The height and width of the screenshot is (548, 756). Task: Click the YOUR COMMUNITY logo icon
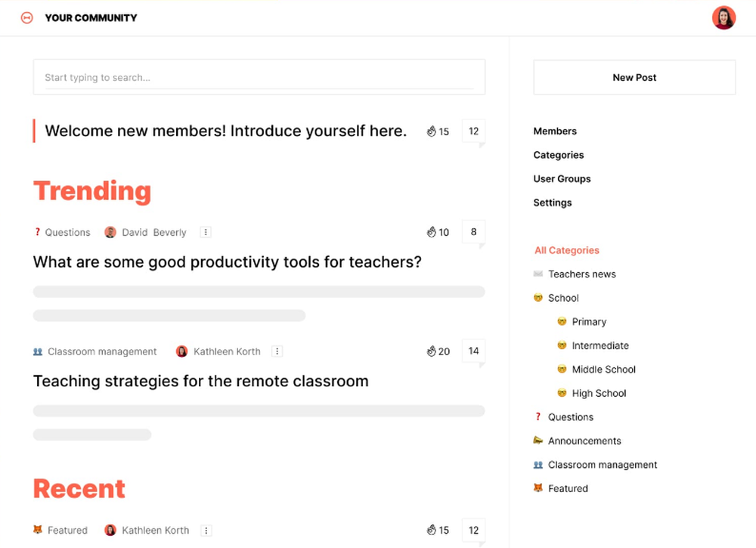pos(27,17)
